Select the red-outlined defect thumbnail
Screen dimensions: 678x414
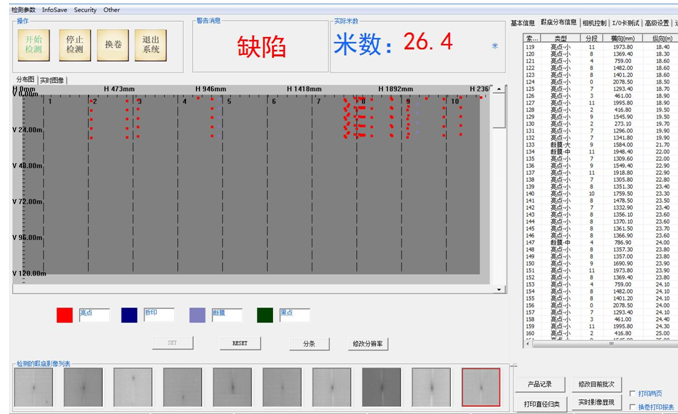pos(480,386)
